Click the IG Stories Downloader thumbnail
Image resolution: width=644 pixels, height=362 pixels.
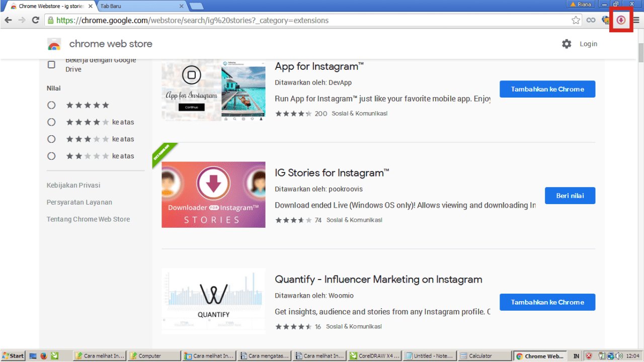213,195
